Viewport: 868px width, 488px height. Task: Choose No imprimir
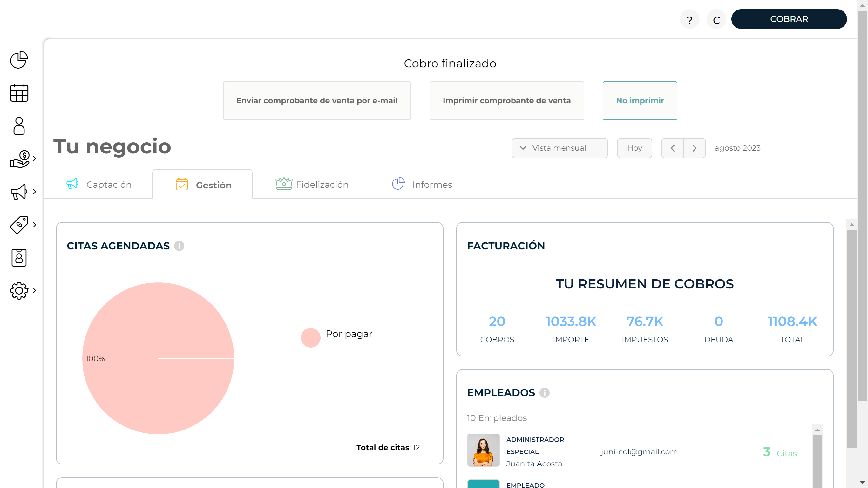coord(640,100)
